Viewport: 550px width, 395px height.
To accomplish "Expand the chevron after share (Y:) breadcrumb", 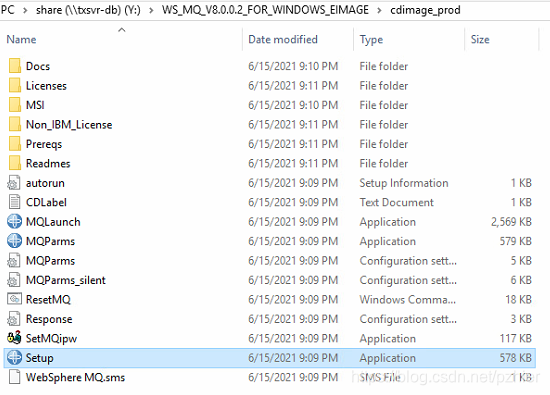I will pos(151,10).
